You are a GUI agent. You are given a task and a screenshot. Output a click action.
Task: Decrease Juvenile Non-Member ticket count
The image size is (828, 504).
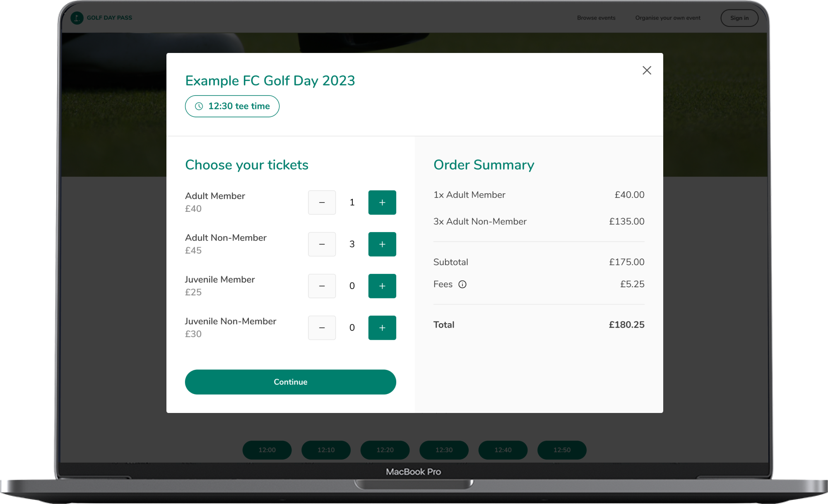(322, 328)
